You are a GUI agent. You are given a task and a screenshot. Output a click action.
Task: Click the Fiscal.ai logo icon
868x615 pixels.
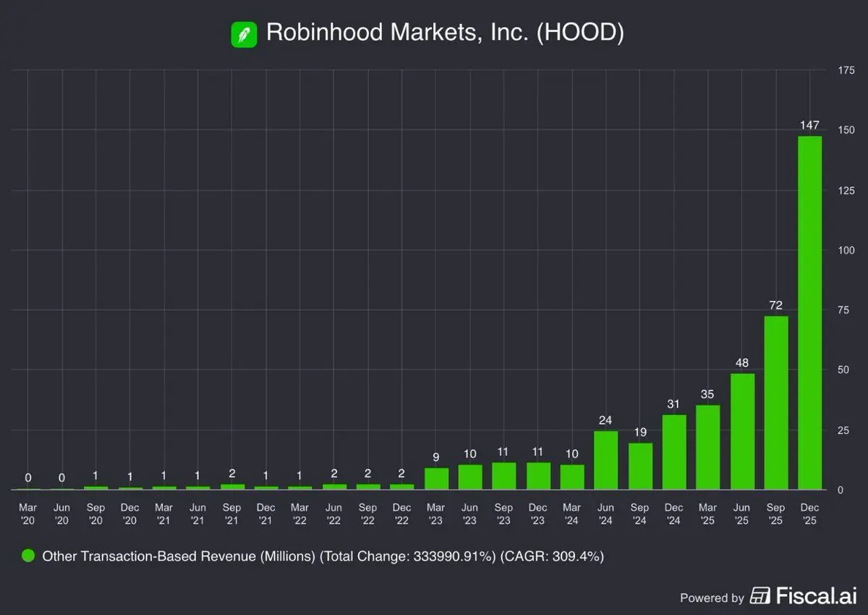click(760, 597)
